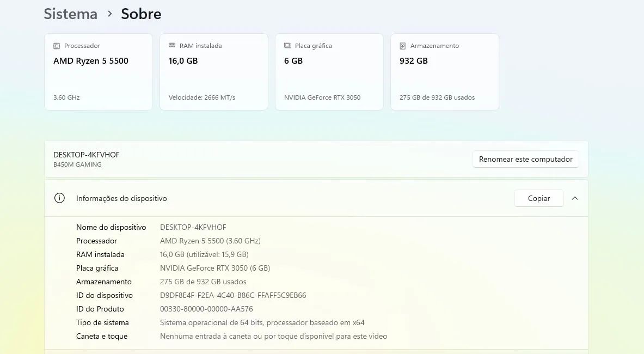Viewport: 644px width, 354px height.
Task: Click Renomear este computador button
Action: click(x=526, y=160)
